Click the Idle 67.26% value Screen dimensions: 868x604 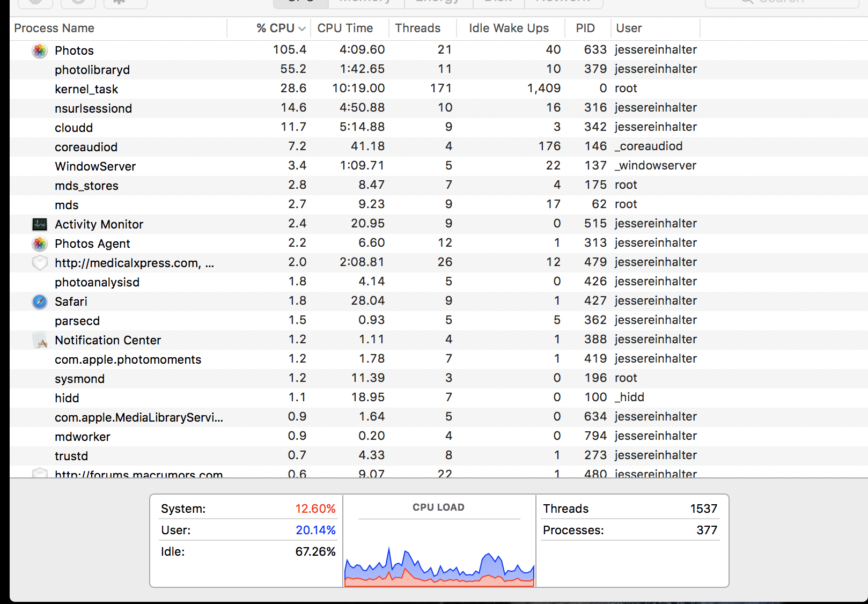point(315,551)
